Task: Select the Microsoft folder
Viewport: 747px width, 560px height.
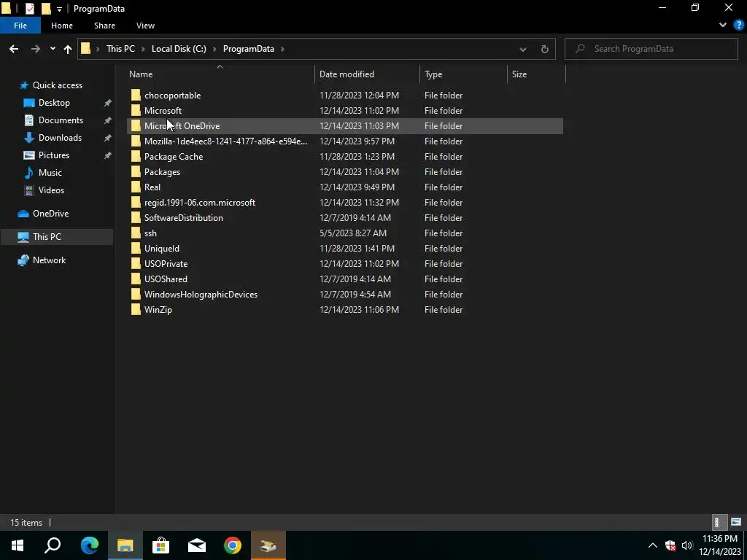Action: 163,111
